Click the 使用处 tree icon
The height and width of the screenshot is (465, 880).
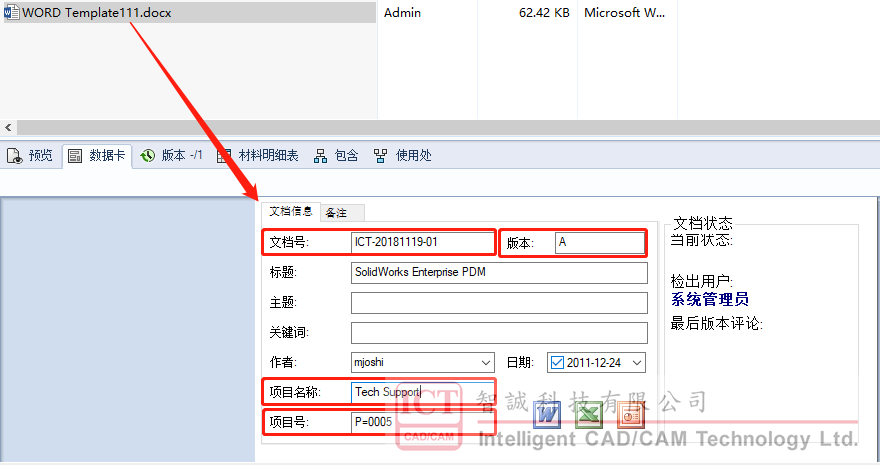(381, 156)
